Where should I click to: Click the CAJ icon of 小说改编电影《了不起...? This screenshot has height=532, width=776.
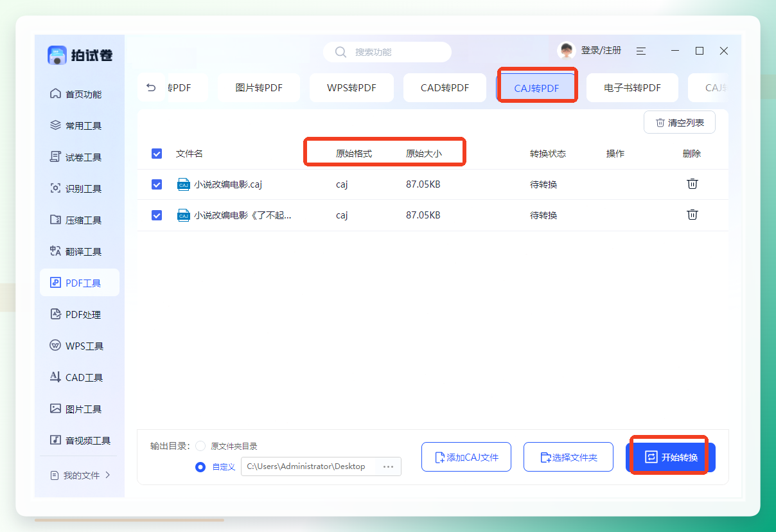point(184,215)
